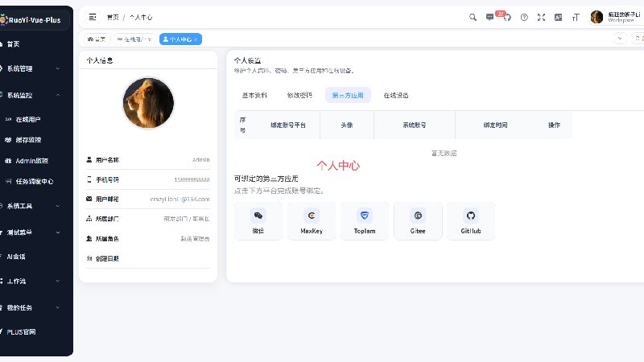Select the Gitee platform icon card
Image resolution: width=644 pixels, height=362 pixels.
[418, 220]
